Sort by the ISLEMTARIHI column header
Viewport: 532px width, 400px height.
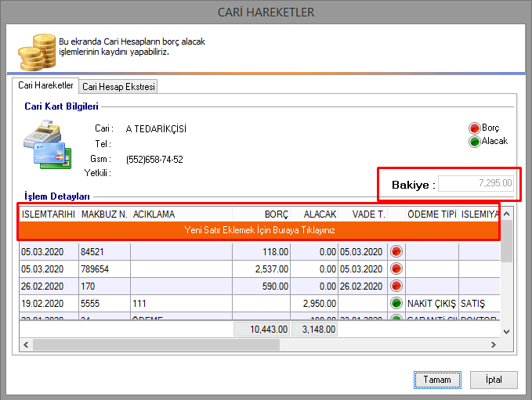[48, 214]
